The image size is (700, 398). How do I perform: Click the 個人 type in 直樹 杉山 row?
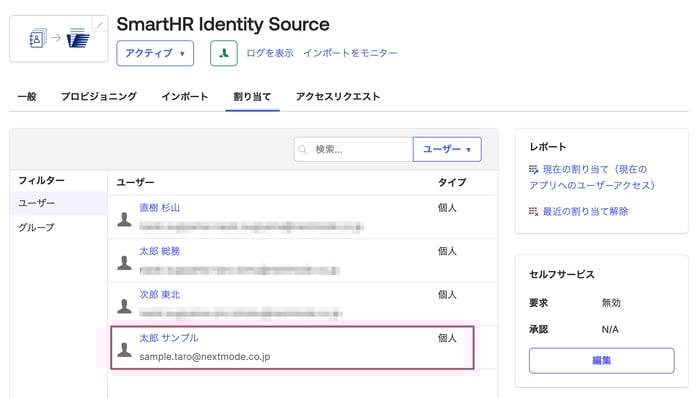pyautogui.click(x=447, y=207)
